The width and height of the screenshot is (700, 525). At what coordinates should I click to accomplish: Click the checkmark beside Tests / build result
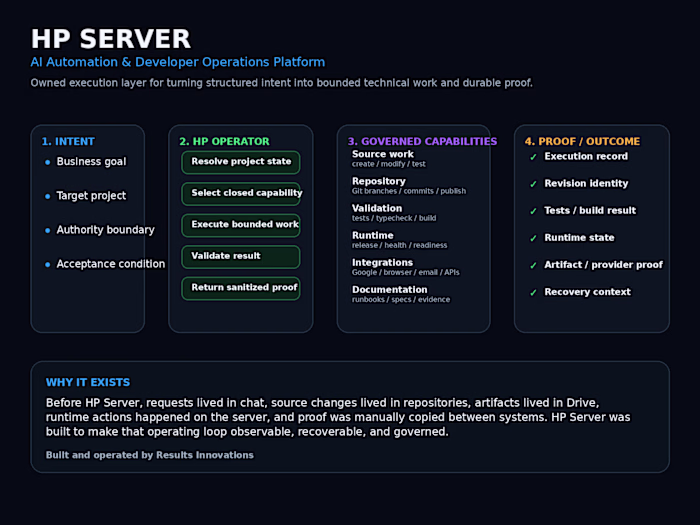point(533,211)
